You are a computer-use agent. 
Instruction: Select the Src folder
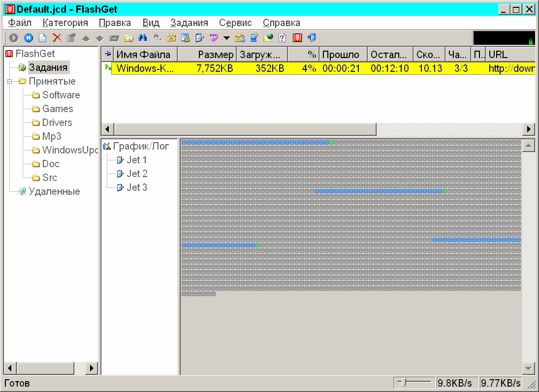click(x=50, y=177)
